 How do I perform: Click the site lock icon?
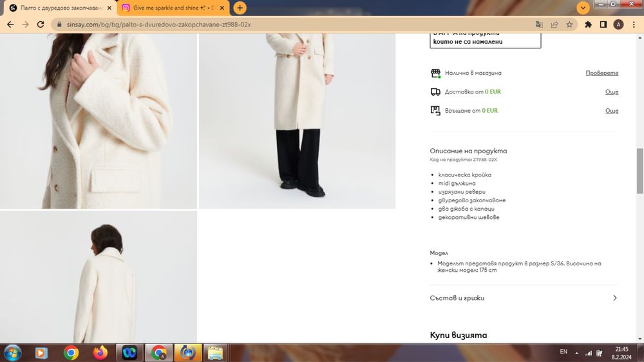[x=59, y=24]
